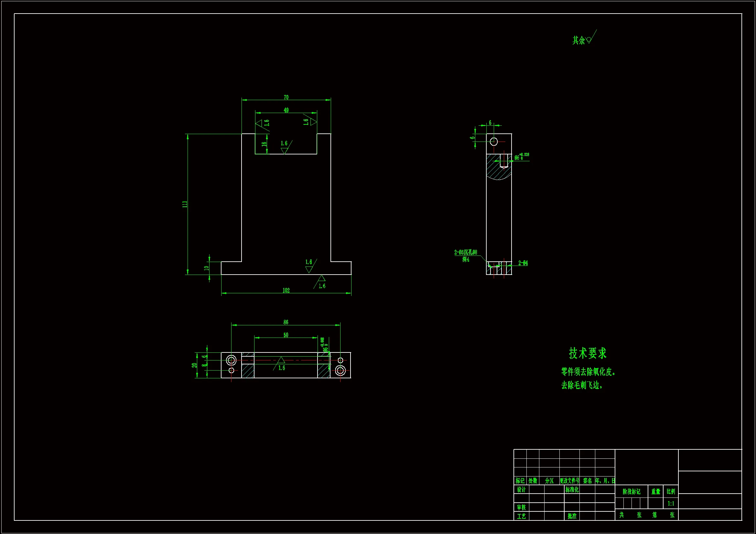Click the 111 height dimension text

point(185,204)
